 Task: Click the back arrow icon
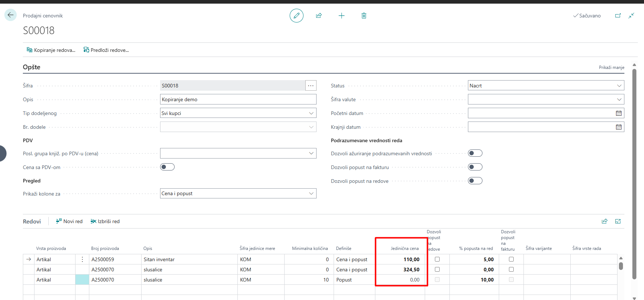click(x=11, y=15)
